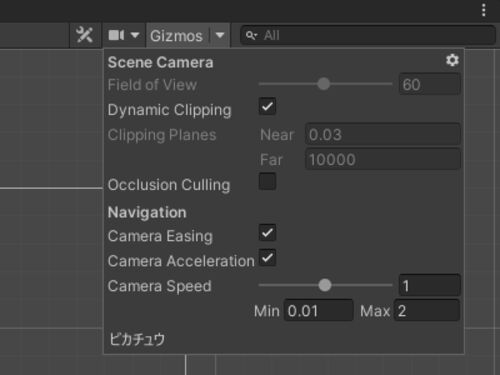Focus the All search box

[x=368, y=35]
